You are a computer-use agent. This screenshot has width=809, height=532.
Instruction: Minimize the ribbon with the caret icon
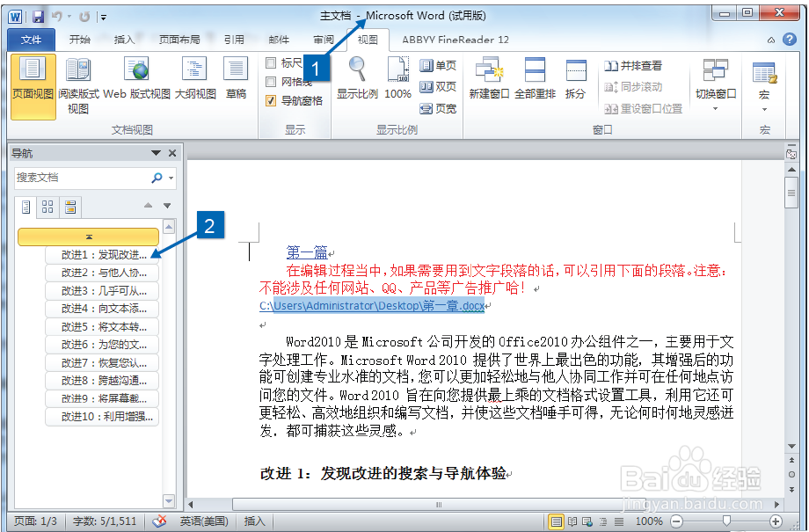[771, 40]
